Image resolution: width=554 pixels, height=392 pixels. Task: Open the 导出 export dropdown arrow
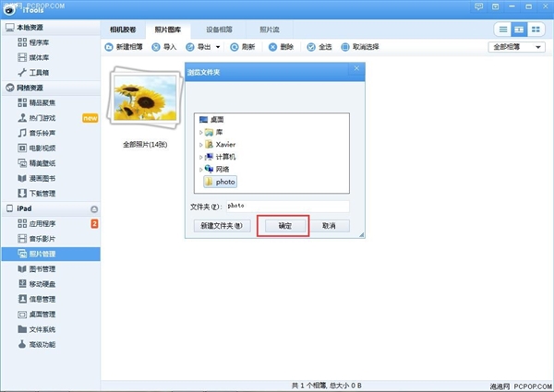(x=218, y=47)
